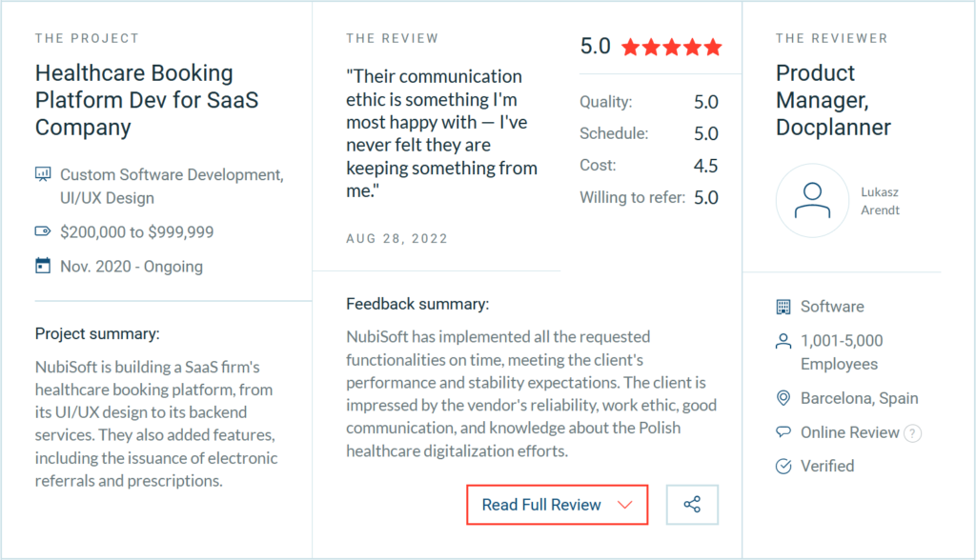Click the Willing to refer score
This screenshot has width=976, height=560.
(706, 197)
